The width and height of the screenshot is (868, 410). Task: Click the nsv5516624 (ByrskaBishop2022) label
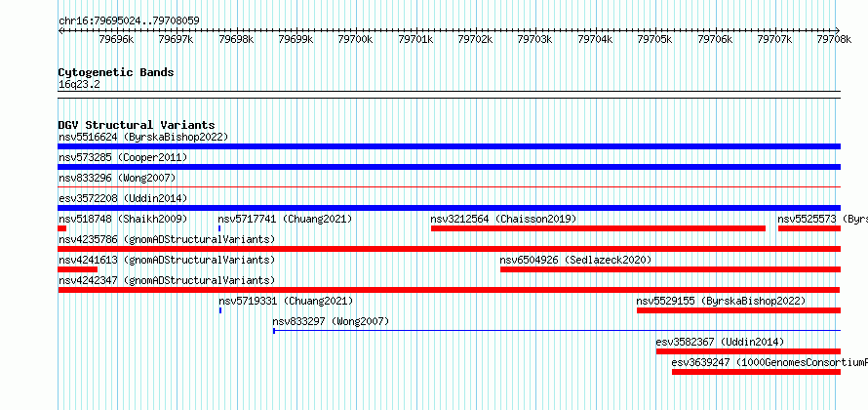point(143,137)
